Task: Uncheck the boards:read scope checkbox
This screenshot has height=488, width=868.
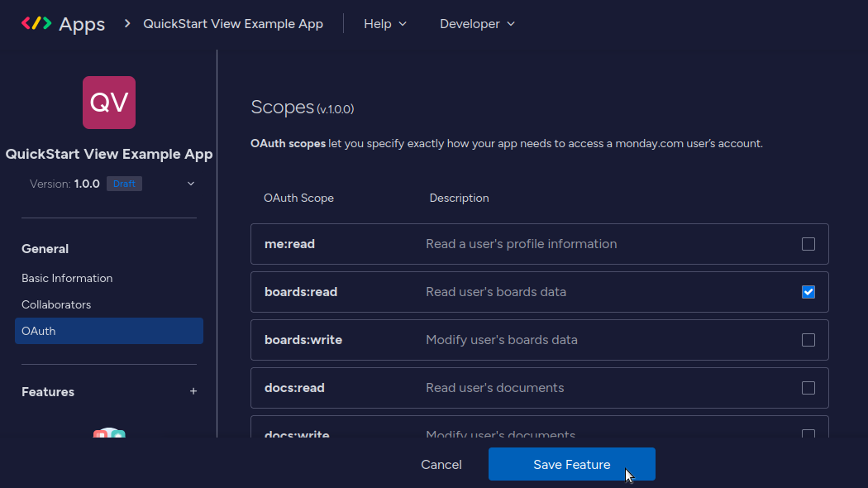Action: (x=808, y=292)
